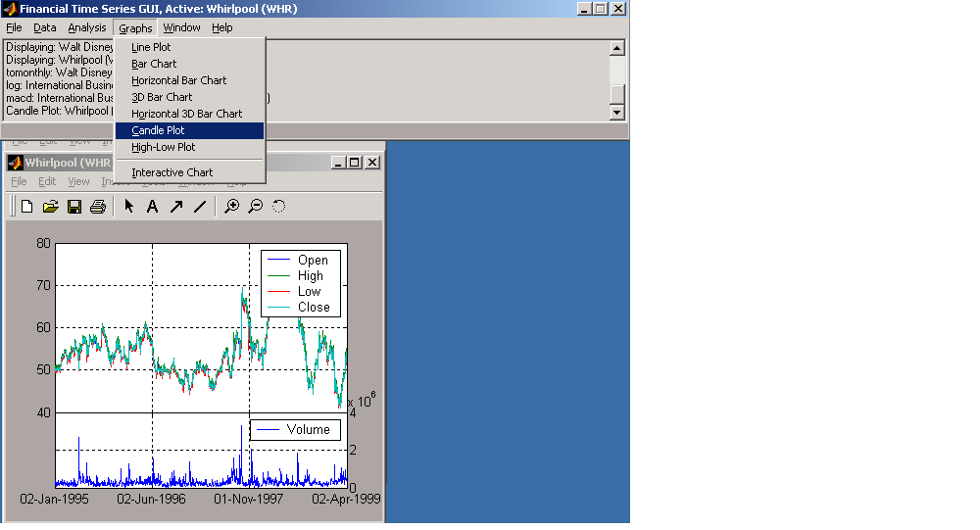Viewport: 980px width, 530px height.
Task: Minimize the Whirlpool figure window
Action: point(338,163)
